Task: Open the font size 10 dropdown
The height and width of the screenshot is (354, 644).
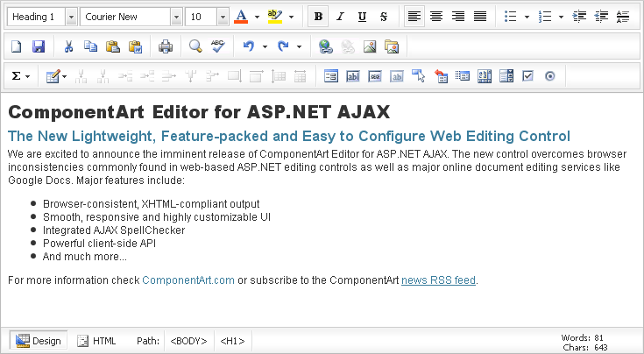Action: click(x=223, y=17)
